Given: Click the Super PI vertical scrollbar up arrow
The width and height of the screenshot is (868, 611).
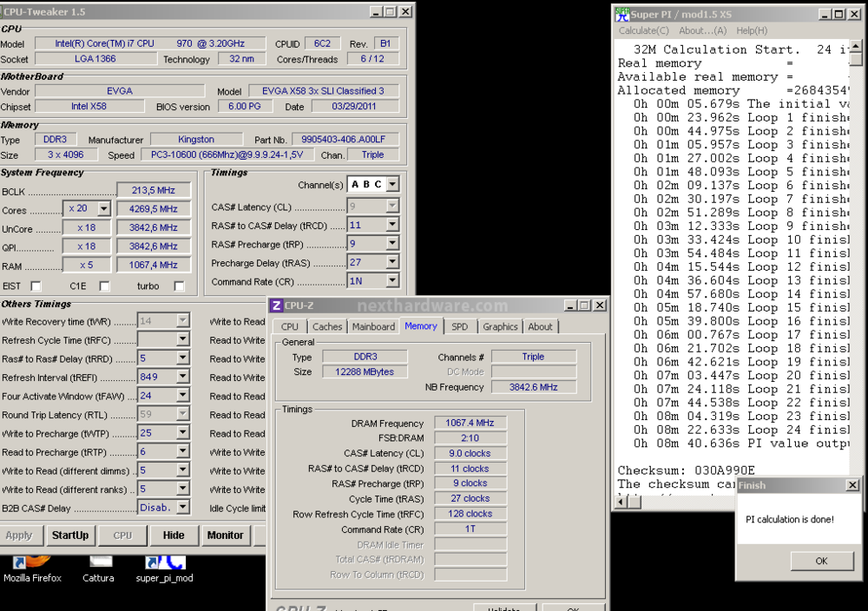Looking at the screenshot, I should (856, 47).
